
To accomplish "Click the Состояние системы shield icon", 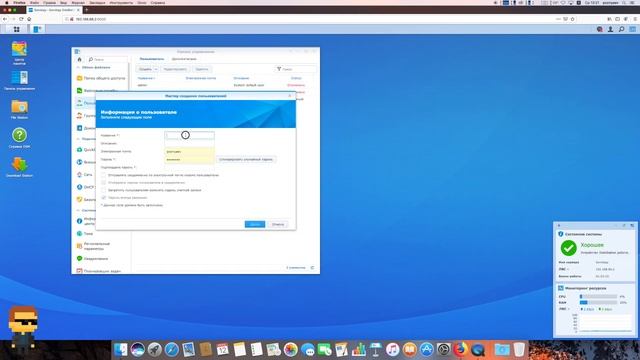I will click(x=561, y=234).
